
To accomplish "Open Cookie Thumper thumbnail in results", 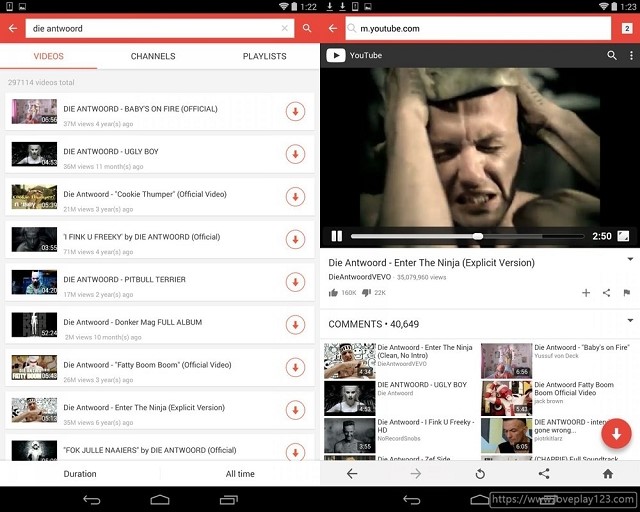I will coord(34,197).
